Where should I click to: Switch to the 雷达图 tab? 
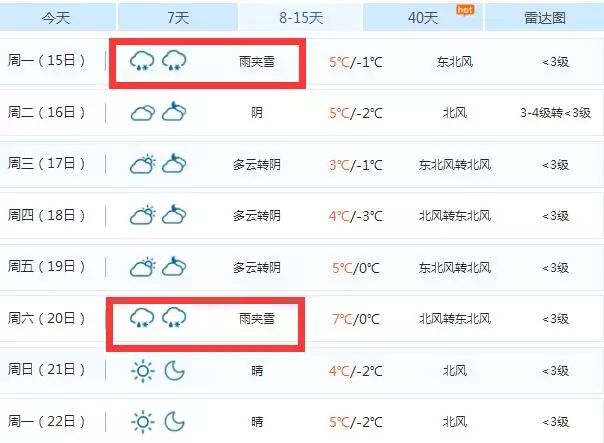[x=545, y=17]
